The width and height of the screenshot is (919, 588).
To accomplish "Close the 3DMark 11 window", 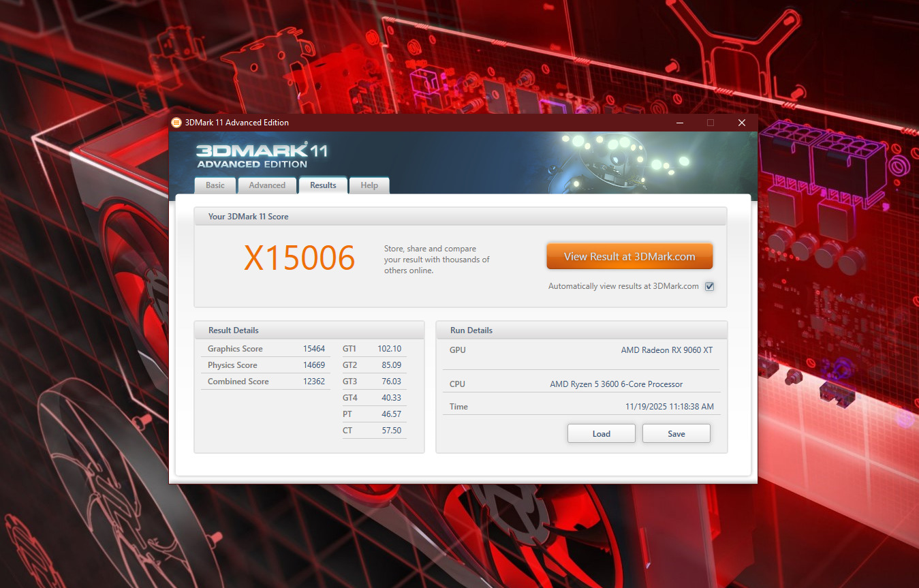I will [742, 123].
